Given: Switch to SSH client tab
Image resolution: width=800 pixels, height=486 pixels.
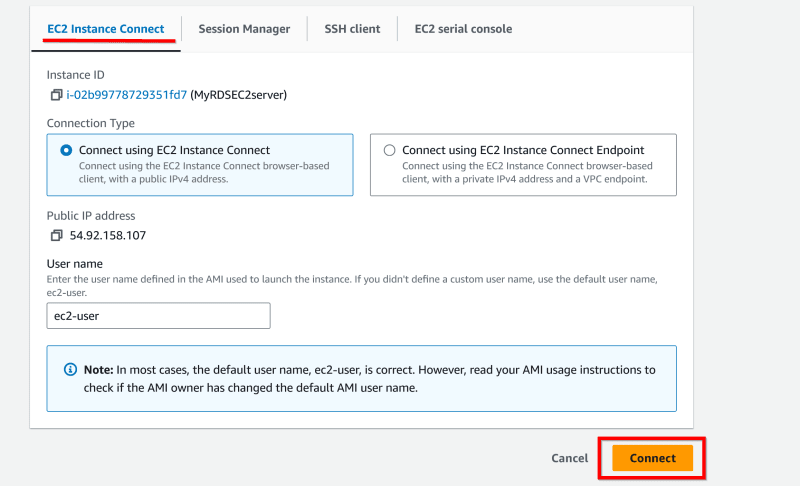Looking at the screenshot, I should coord(352,29).
